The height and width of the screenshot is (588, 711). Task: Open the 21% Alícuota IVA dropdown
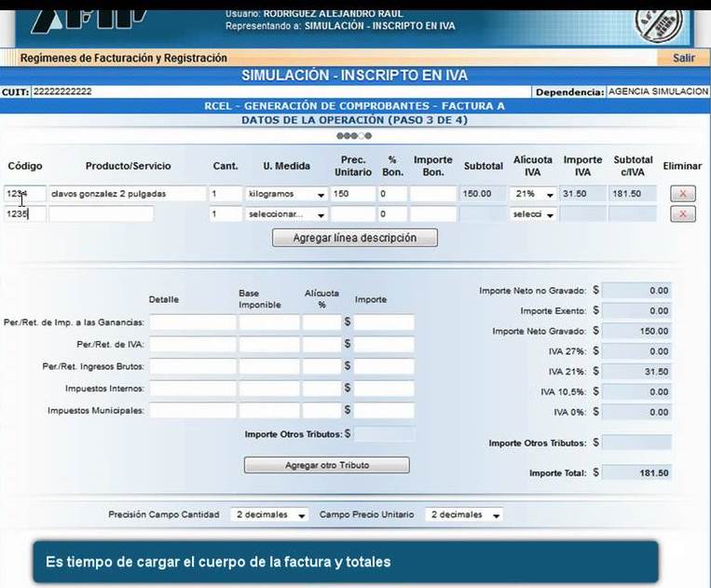coord(532,194)
